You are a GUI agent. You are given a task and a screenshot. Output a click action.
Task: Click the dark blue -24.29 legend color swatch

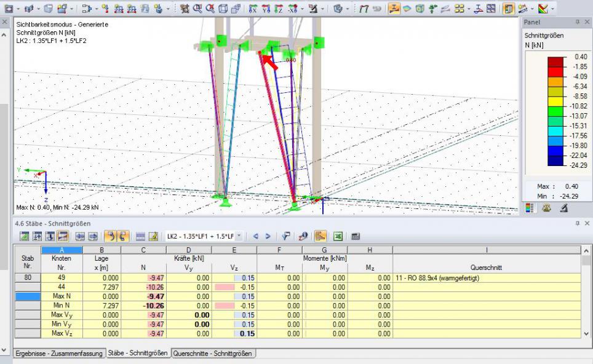(555, 160)
